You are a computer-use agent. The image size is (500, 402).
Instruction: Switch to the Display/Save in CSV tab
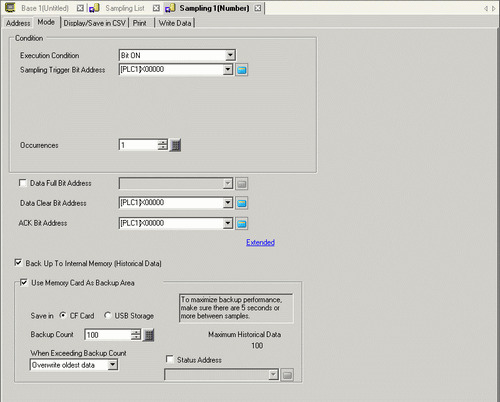(95, 23)
